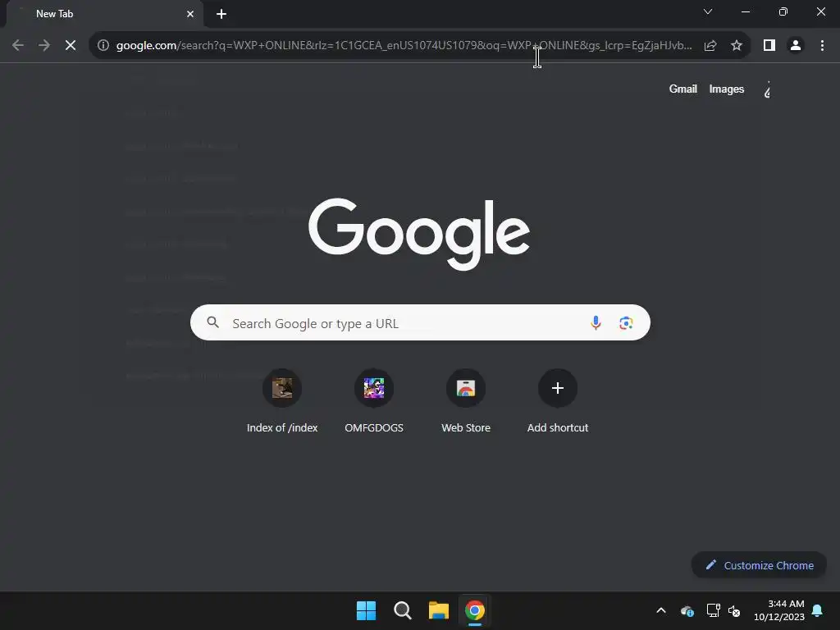This screenshot has height=630, width=840.
Task: Open notifications bell icon
Action: (818, 610)
